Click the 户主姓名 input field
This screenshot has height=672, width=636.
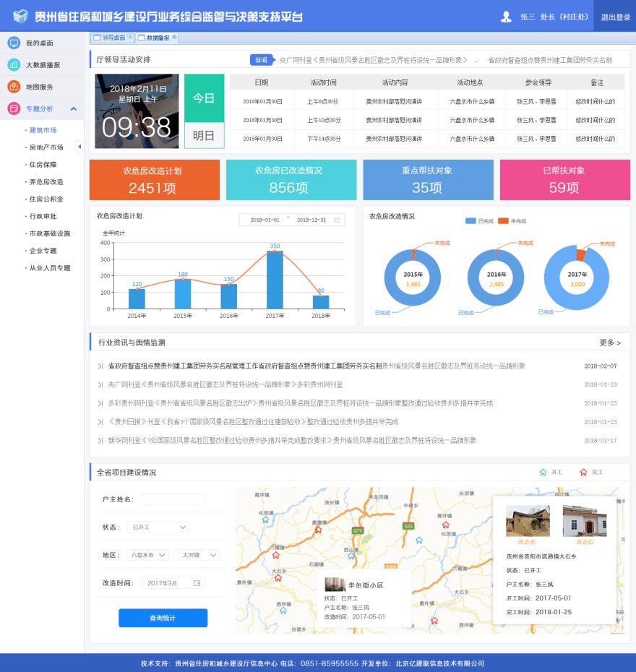point(173,499)
